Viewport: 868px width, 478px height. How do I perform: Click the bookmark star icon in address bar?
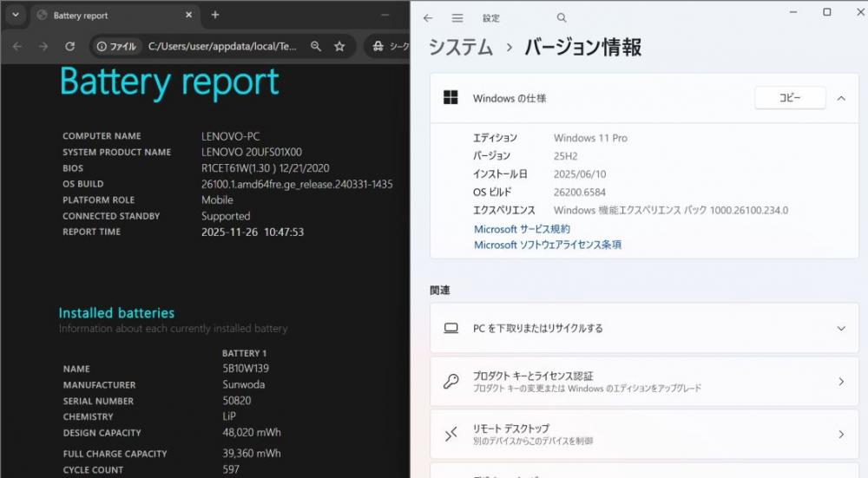click(x=340, y=46)
